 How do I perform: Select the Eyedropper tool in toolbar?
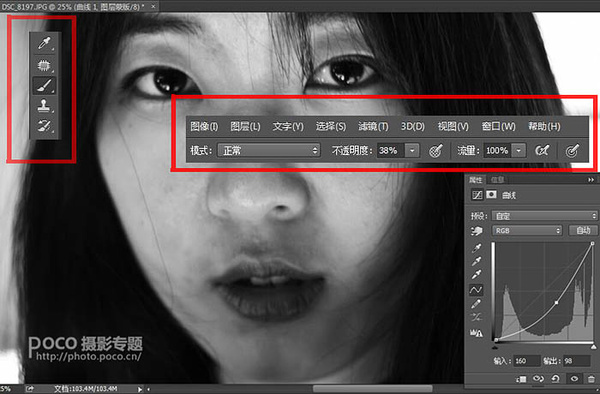(x=44, y=43)
